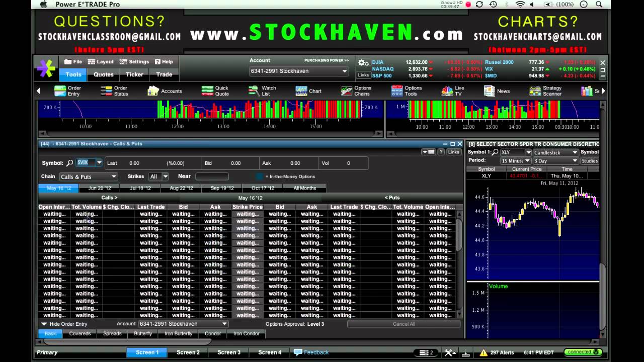Switch to Screen 2
644x362 pixels.
[188, 352]
